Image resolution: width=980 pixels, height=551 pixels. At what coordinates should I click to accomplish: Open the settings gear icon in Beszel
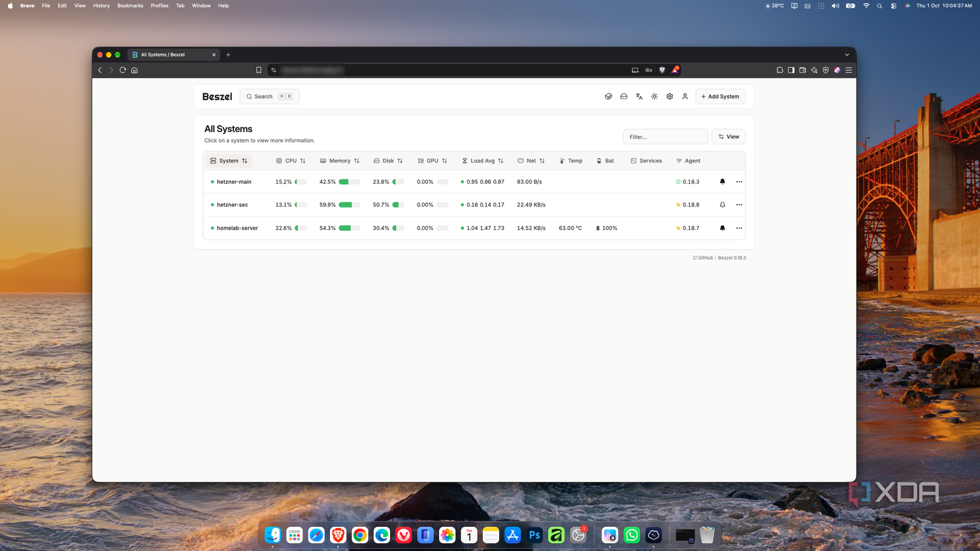[x=670, y=97]
